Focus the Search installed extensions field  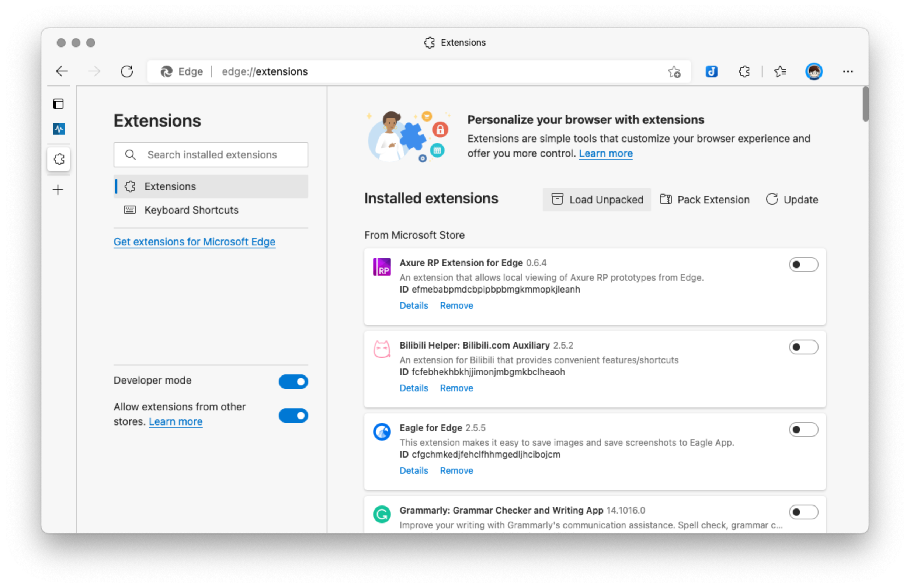(x=212, y=155)
